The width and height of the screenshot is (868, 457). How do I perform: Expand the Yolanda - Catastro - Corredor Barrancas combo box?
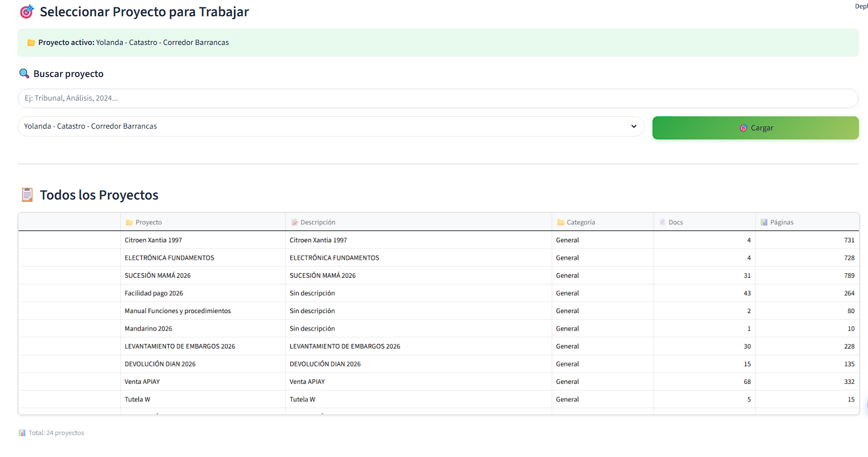tap(326, 126)
